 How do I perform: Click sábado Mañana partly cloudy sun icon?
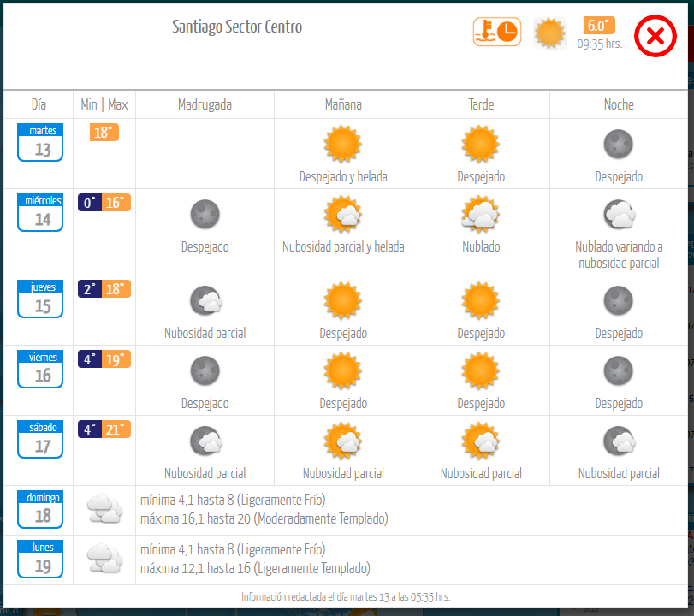342,441
